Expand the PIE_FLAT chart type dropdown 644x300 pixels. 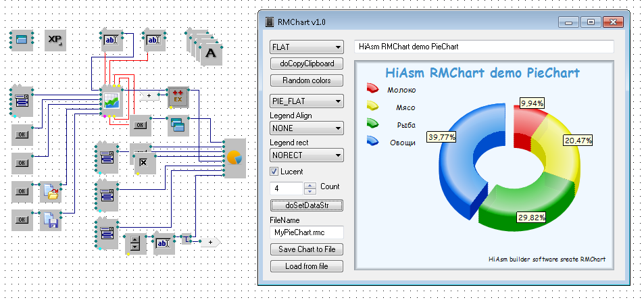tap(306, 101)
